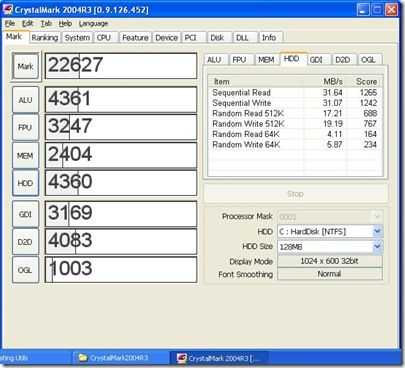The height and width of the screenshot is (368, 405).
Task: Select the Random Read 512K row
Action: [295, 113]
